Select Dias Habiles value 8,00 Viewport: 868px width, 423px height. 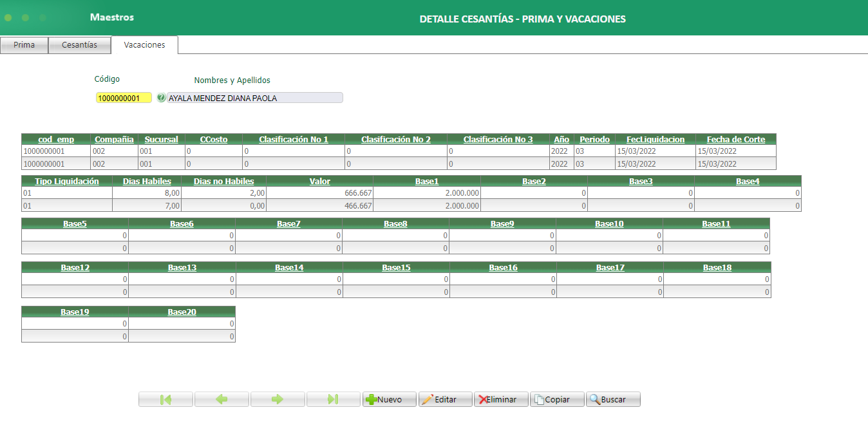[172, 193]
